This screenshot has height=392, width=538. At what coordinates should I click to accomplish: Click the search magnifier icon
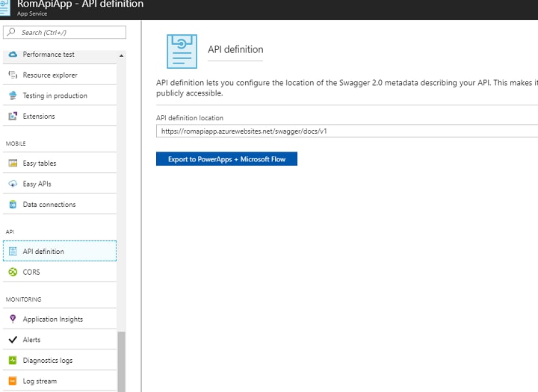coord(11,32)
